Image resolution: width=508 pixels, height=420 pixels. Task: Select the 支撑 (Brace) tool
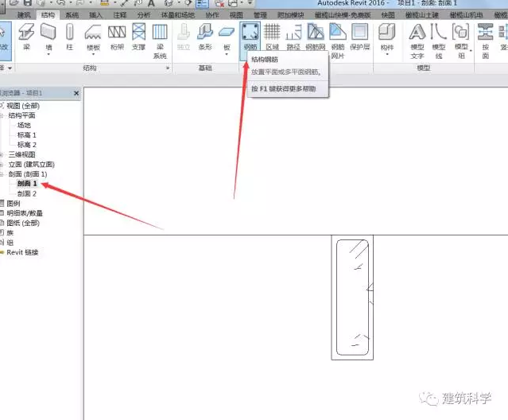138,37
